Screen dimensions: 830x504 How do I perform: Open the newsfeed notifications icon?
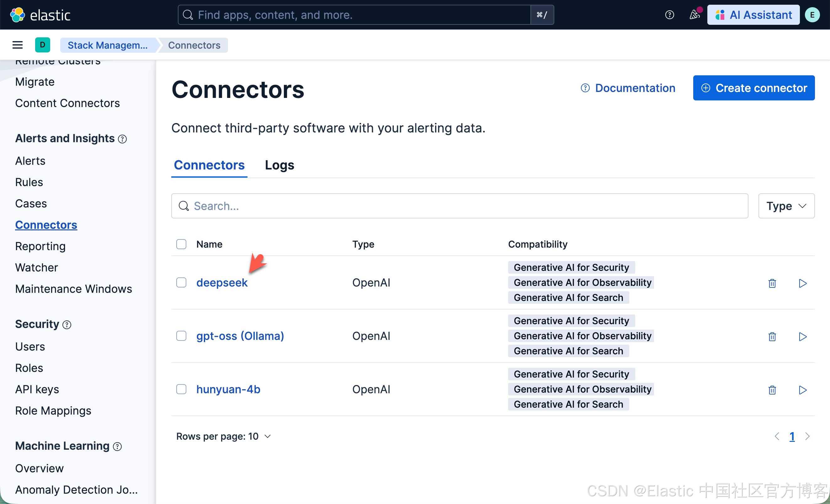[694, 15]
